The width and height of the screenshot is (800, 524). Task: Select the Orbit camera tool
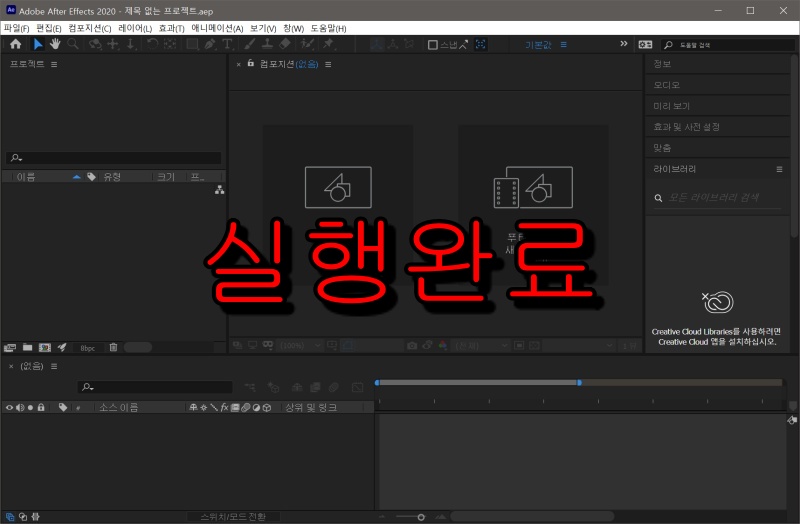95,44
